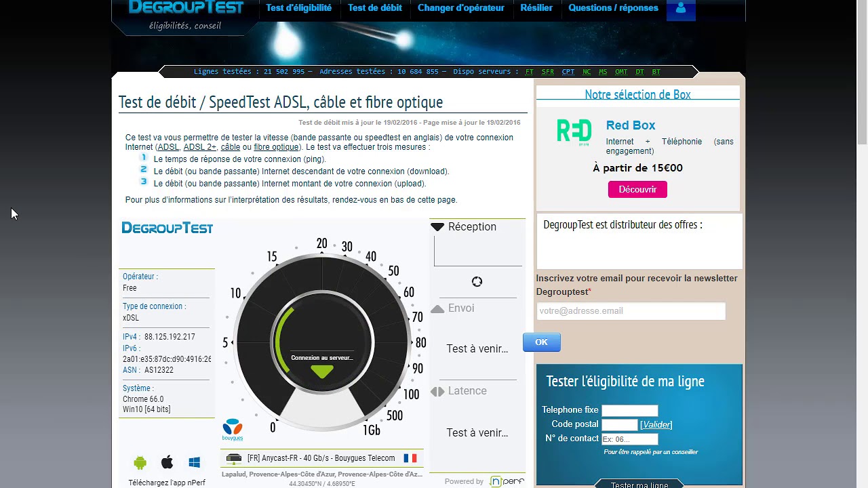Open the Questions / réponses menu
This screenshot has width=868, height=488.
(613, 8)
